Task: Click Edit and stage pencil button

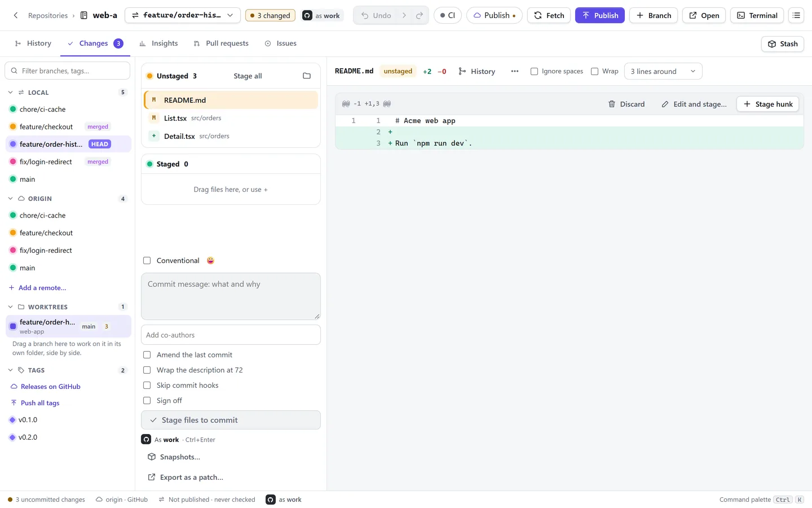Action: [x=694, y=104]
